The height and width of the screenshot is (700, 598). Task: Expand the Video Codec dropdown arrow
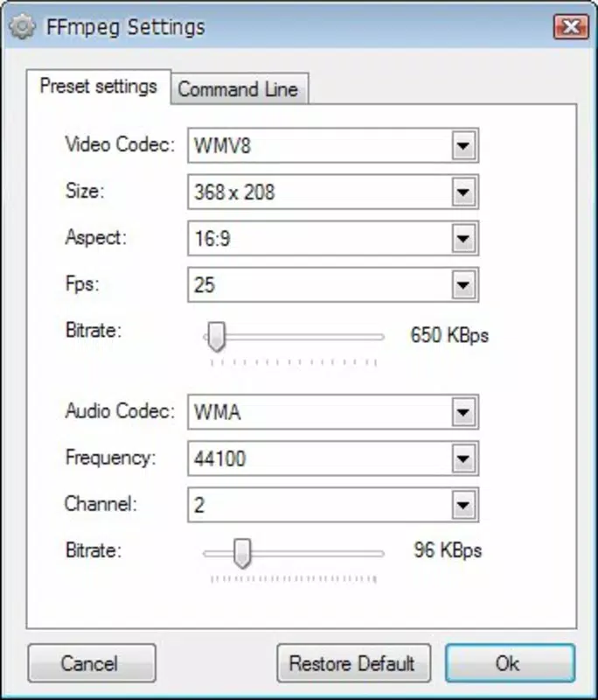click(x=463, y=145)
